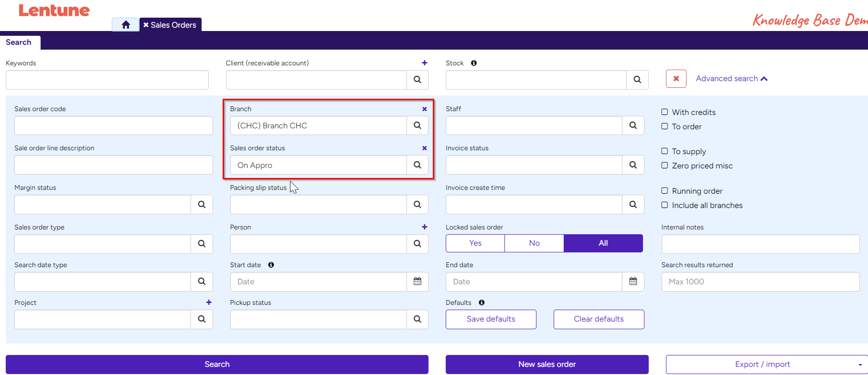868x375 pixels.
Task: Enable the To order checkbox
Action: point(664,126)
